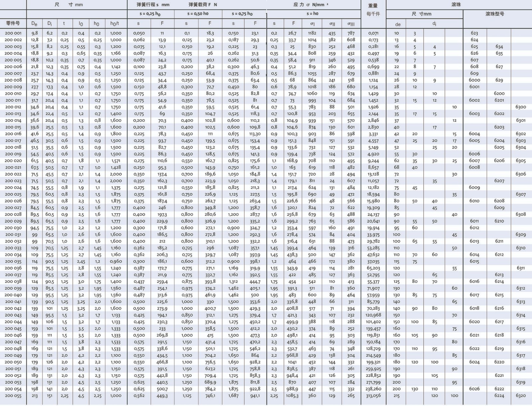
Task: Click the s = 0,75 h0 subheader
Action: point(242,14)
